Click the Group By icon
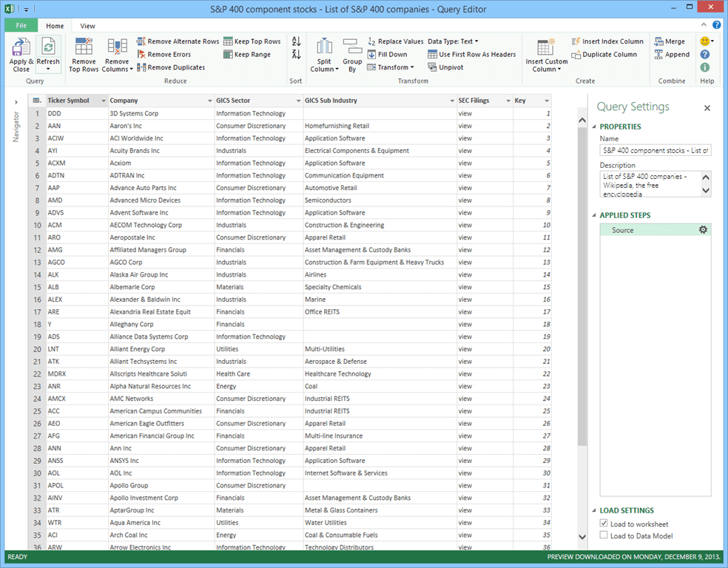Screen dimensions: 728x568 pyautogui.click(x=352, y=47)
